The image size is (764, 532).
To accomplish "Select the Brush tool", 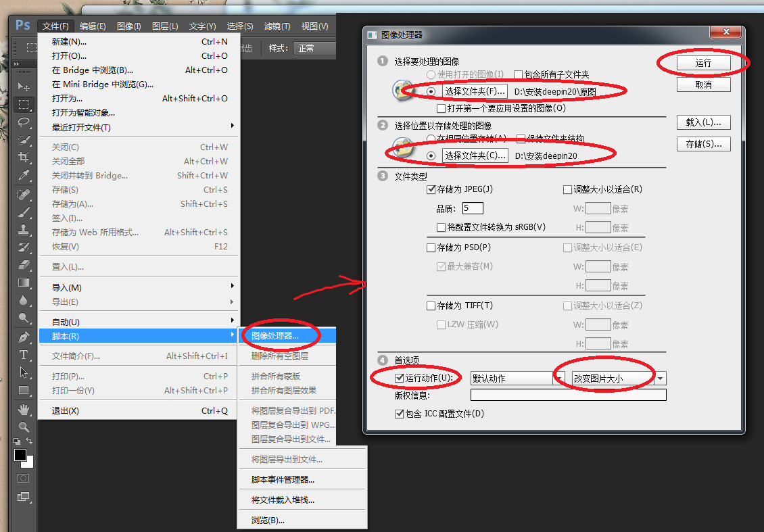I will pos(24,212).
